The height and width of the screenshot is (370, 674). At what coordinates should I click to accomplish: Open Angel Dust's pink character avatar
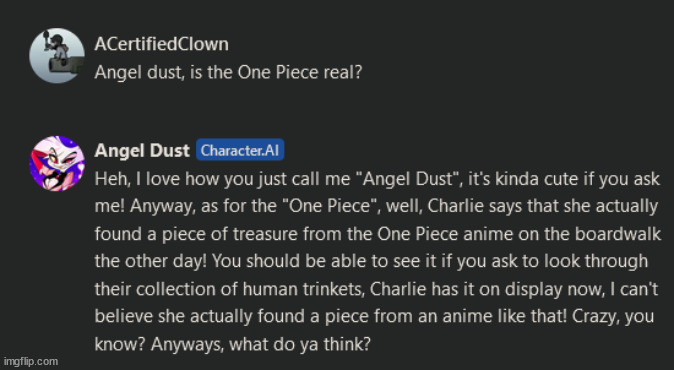point(57,164)
